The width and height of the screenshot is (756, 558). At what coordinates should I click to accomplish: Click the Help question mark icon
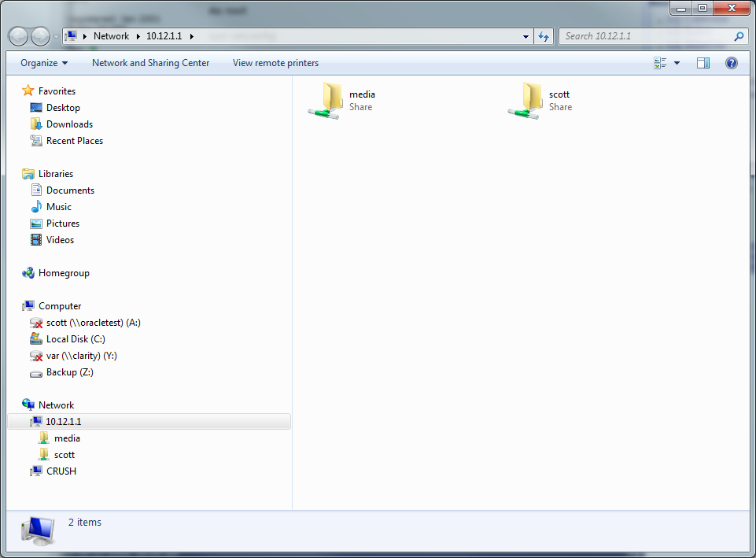pos(731,63)
